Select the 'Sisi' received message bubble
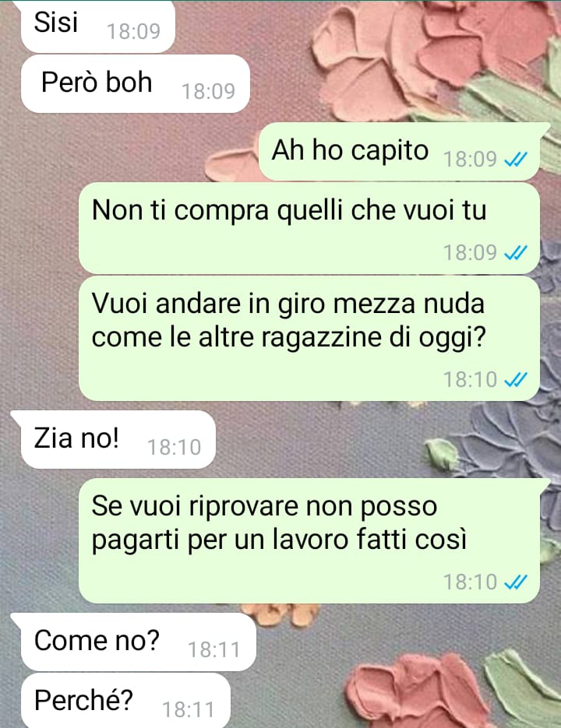 coord(97,26)
